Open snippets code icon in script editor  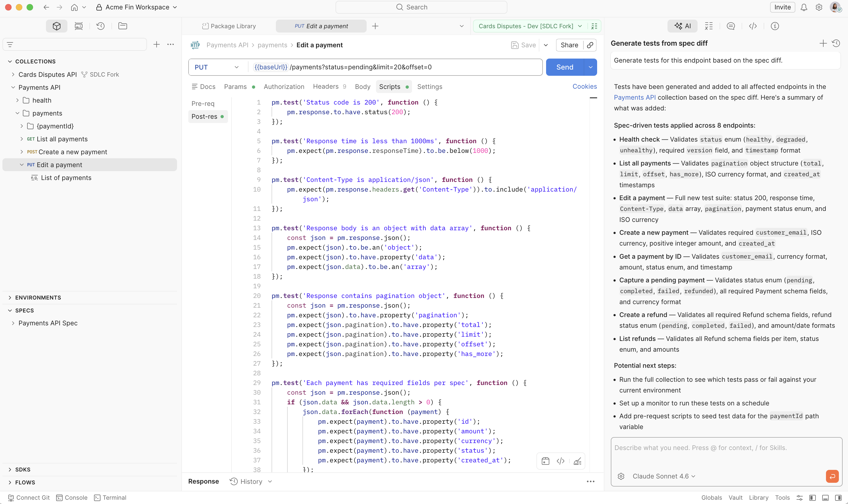(561, 461)
